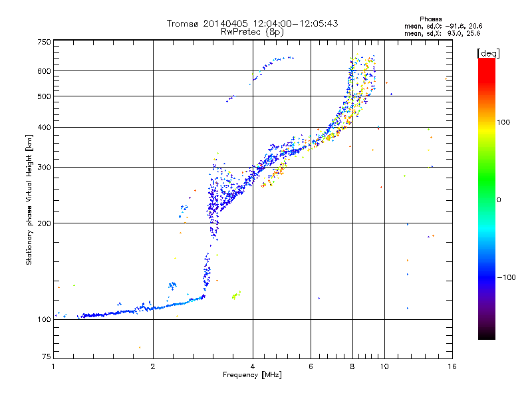Click the x-axis title 'Frequency [MHz]'
The image size is (532, 399).
(252, 375)
